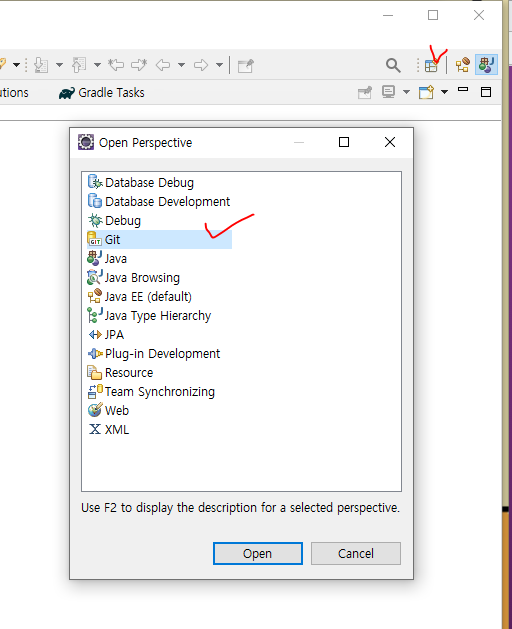The width and height of the screenshot is (512, 629).
Task: Open the dropdown beside the pencil icon
Action: (16, 65)
